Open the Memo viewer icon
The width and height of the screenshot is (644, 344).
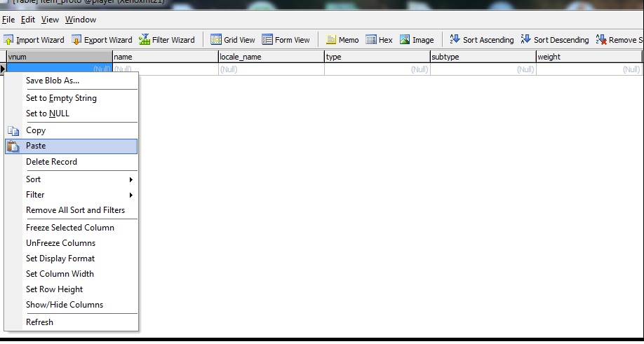(331, 40)
